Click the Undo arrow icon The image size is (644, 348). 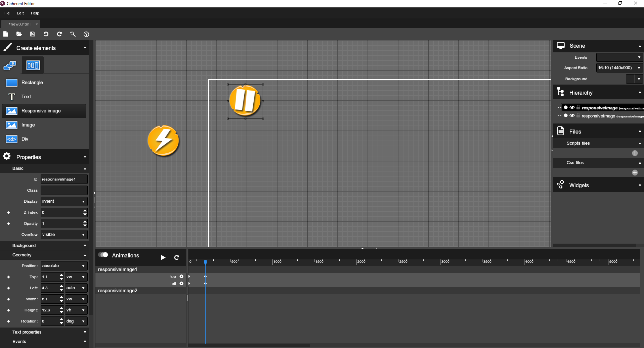(x=46, y=34)
